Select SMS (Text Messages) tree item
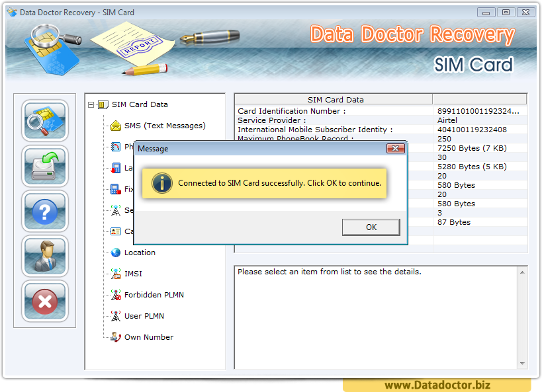 (165, 126)
